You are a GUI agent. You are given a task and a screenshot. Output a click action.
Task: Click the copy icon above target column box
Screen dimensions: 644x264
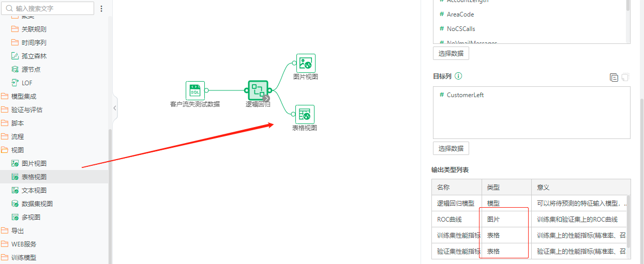click(x=614, y=77)
